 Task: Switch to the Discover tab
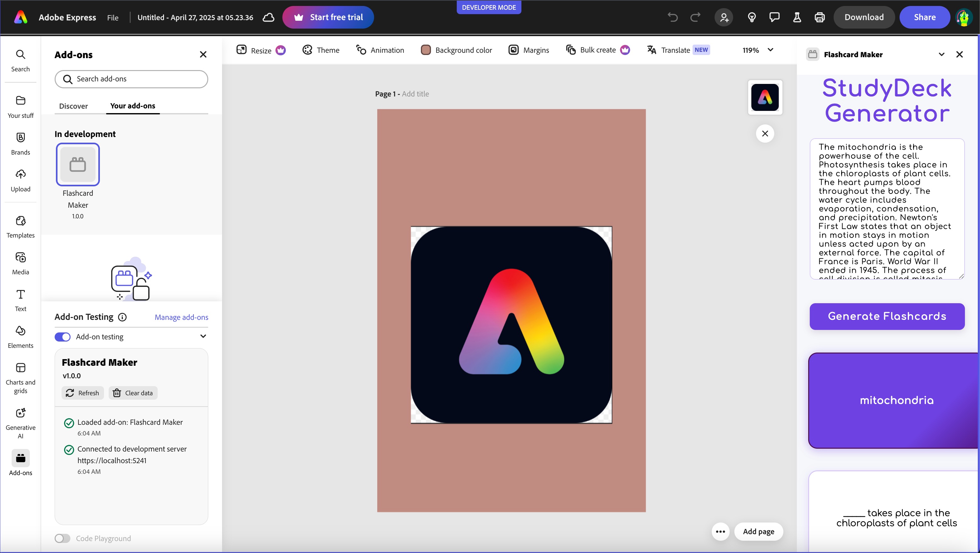(73, 106)
